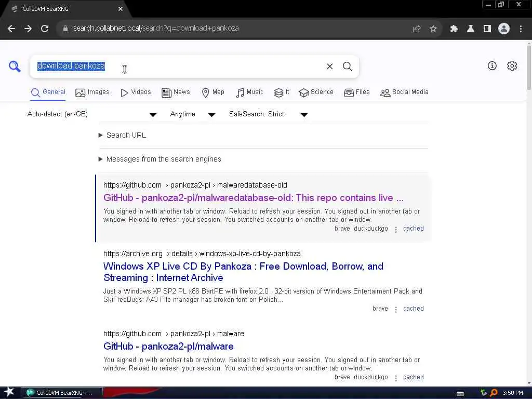Open the profile avatar menu
The image size is (532, 399).
tap(504, 29)
